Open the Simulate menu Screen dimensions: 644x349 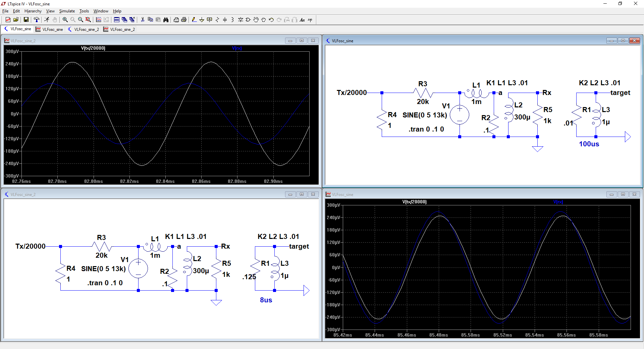67,11
